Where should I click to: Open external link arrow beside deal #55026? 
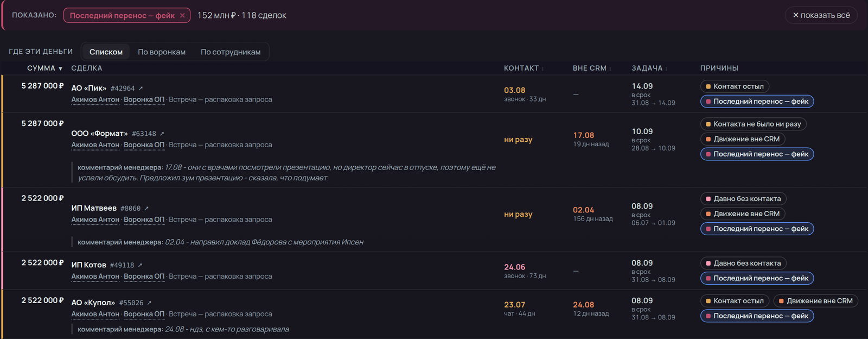[x=149, y=303]
